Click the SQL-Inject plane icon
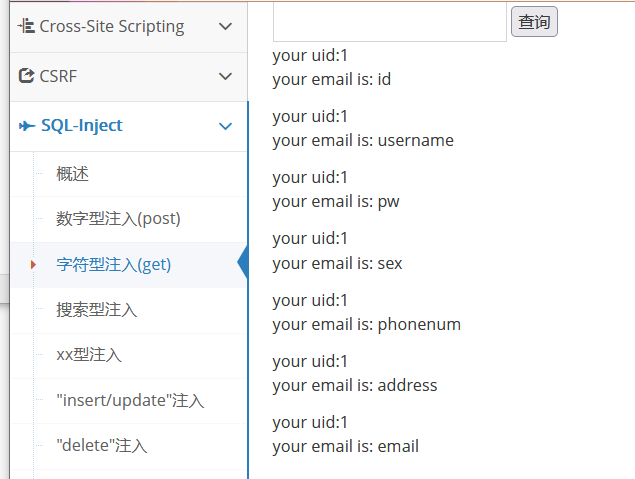This screenshot has width=635, height=479. coord(26,125)
